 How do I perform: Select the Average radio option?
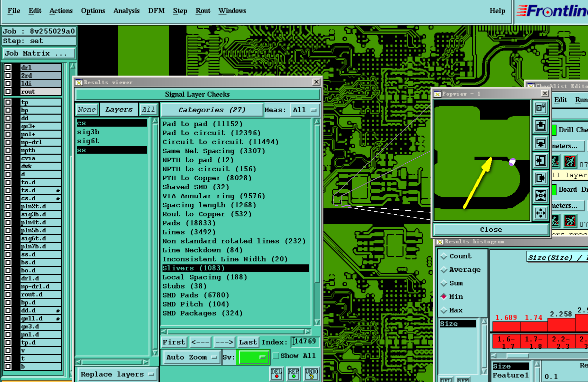(x=444, y=270)
